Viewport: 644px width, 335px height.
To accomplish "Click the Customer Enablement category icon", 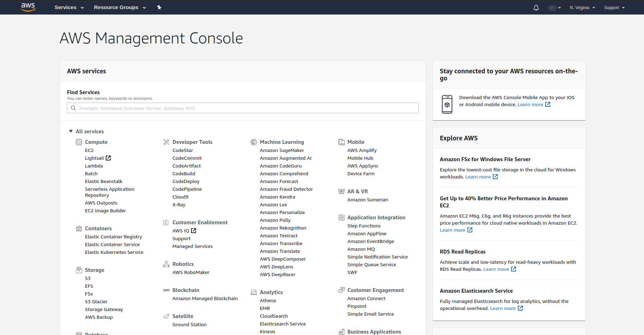I will 166,223.
